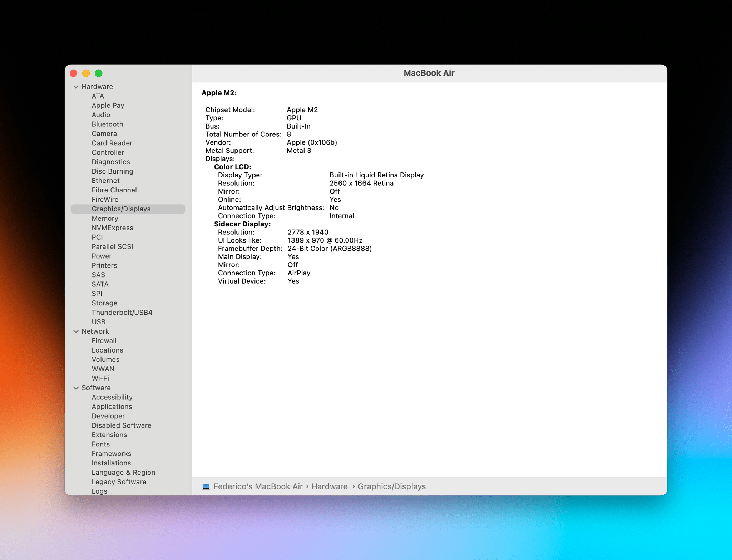The image size is (732, 560).
Task: Open Disc Burning entry
Action: click(x=112, y=171)
